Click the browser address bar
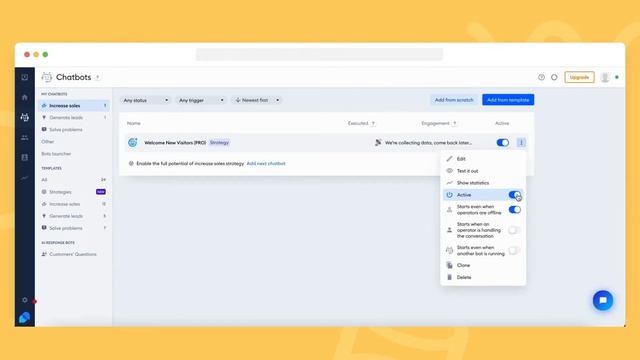640x360 pixels. 319,54
